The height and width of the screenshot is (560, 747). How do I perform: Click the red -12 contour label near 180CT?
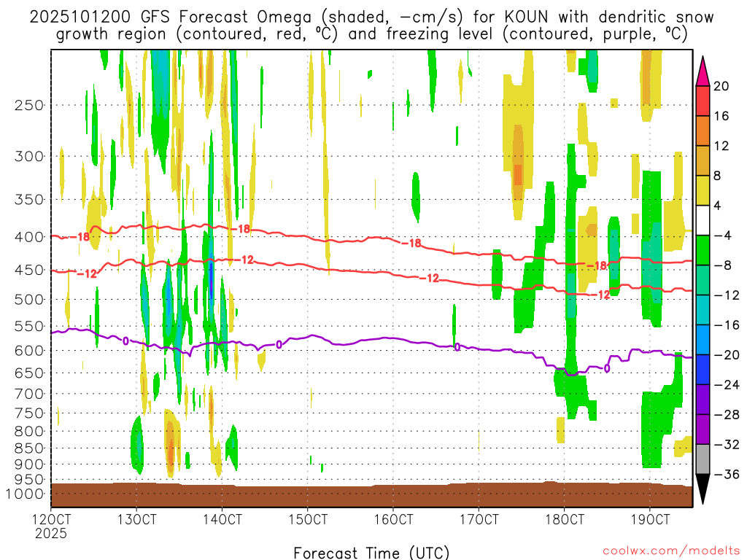(600, 295)
